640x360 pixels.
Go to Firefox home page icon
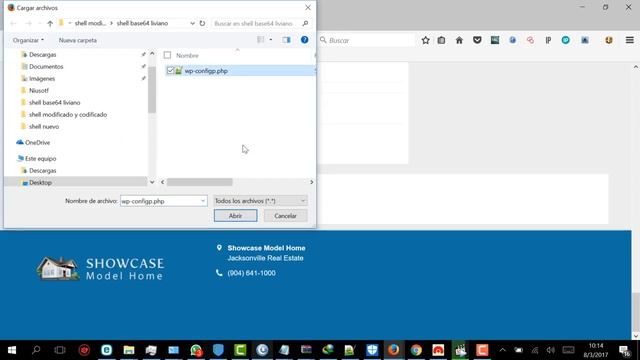[459, 40]
